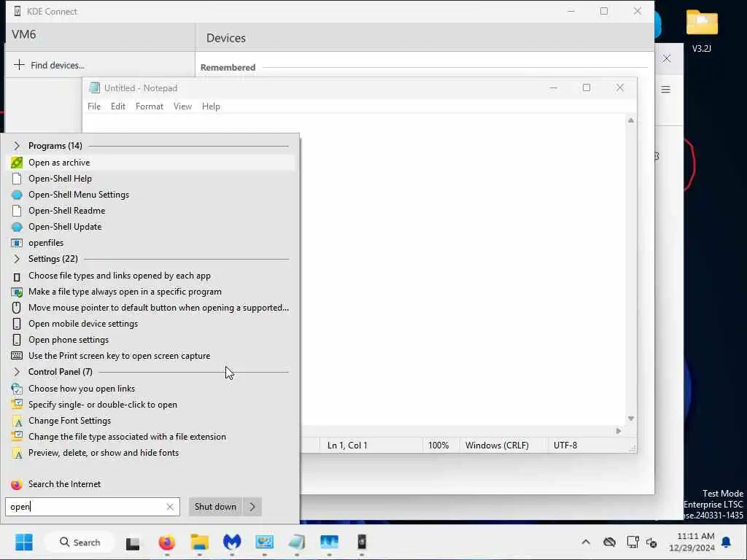Open Malwarebytes from the taskbar
This screenshot has width=747, height=560.
point(232,542)
